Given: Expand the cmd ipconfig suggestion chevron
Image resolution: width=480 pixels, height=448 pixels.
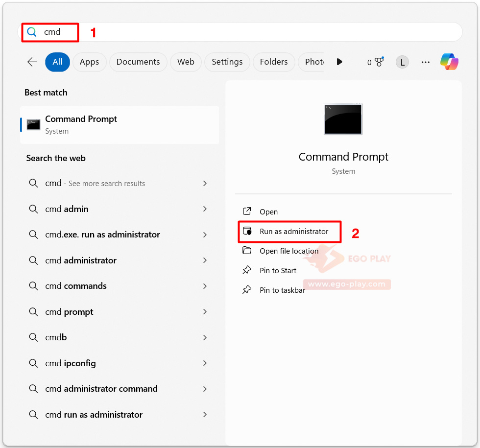Looking at the screenshot, I should pyautogui.click(x=205, y=363).
